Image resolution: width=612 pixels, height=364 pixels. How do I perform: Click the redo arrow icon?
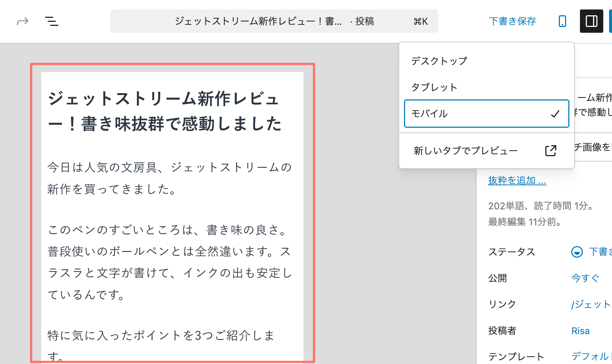[x=23, y=21]
